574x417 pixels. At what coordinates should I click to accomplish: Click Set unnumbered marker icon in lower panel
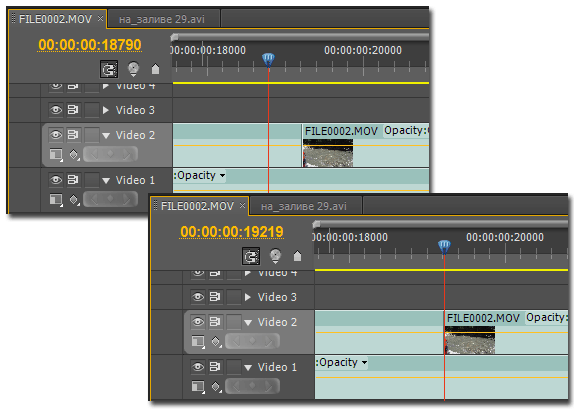pos(298,256)
